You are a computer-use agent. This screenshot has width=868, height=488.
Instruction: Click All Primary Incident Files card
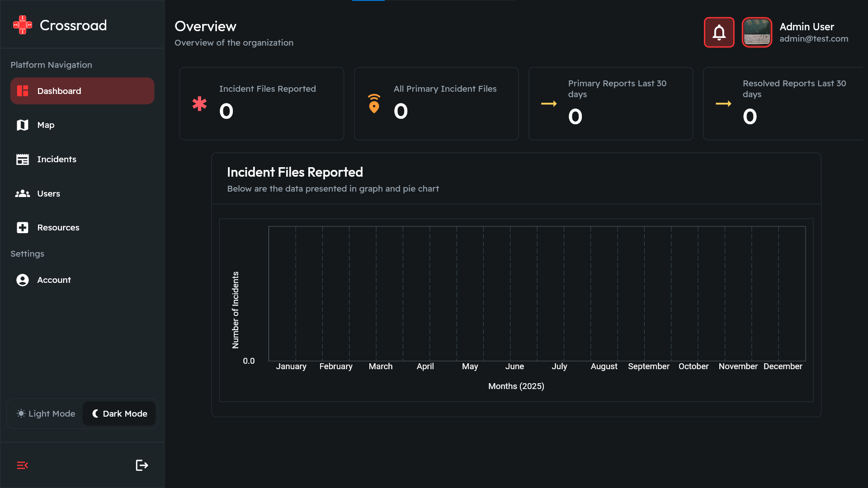click(436, 104)
